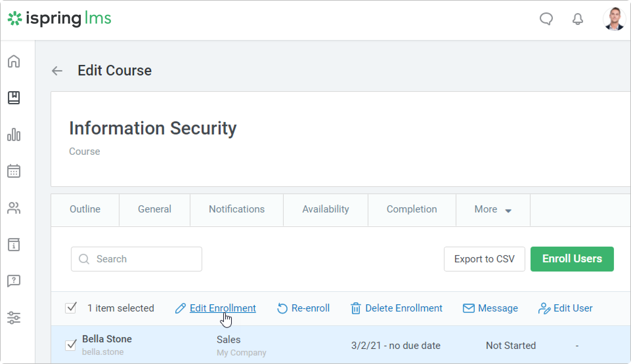631x364 pixels.
Task: Expand the More tab dropdown
Action: 493,210
